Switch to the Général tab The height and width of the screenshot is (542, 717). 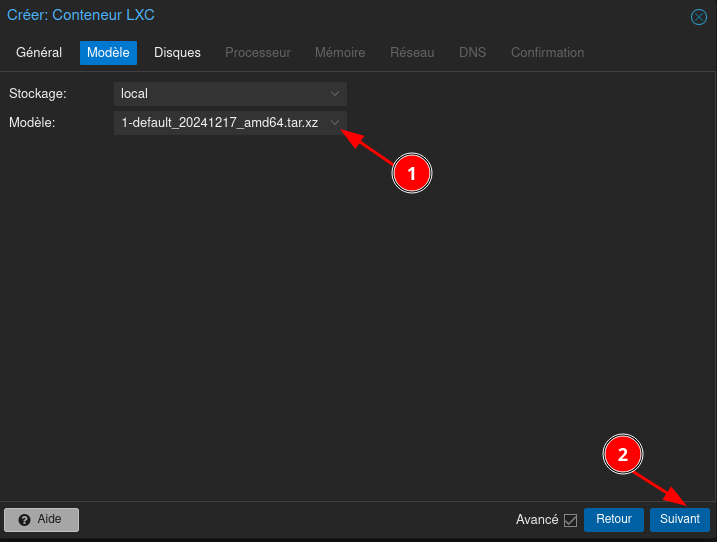click(39, 53)
